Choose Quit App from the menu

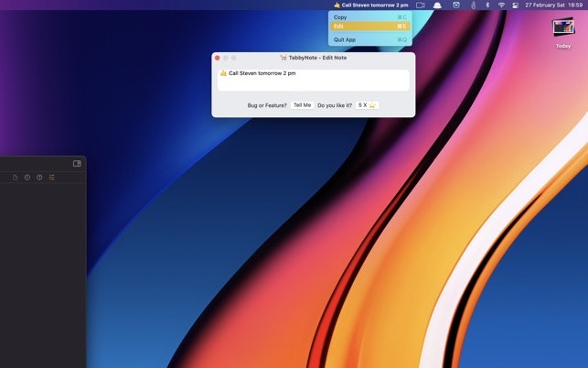click(370, 39)
